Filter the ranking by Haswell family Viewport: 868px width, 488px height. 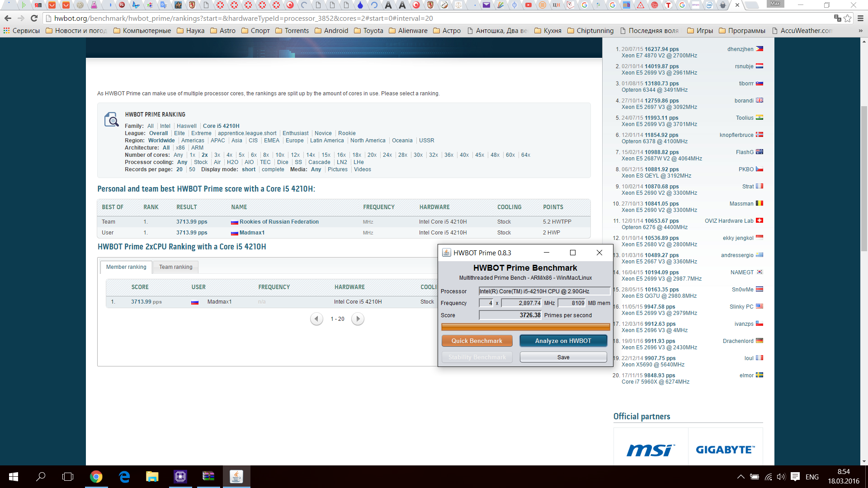[187, 126]
